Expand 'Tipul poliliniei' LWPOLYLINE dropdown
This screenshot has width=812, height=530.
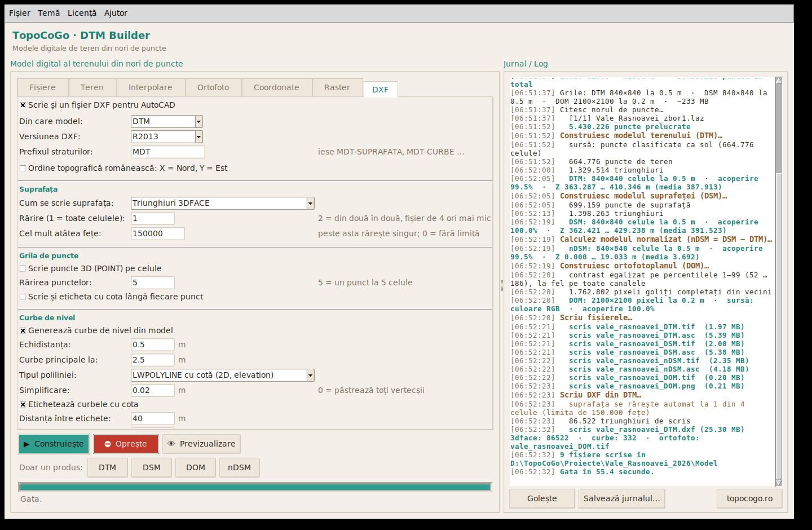tap(310, 375)
